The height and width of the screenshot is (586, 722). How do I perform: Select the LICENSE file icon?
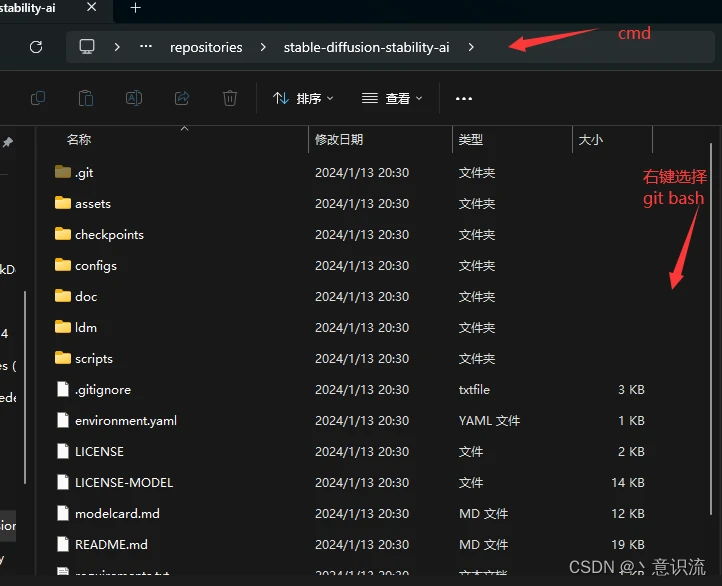click(63, 451)
